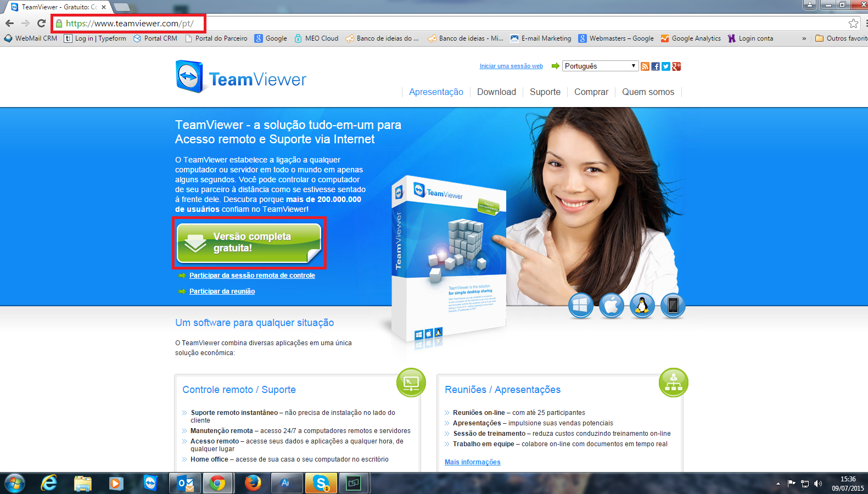Viewport: 868px width, 494px height.
Task: Click the TeamViewer logo
Action: tap(241, 77)
